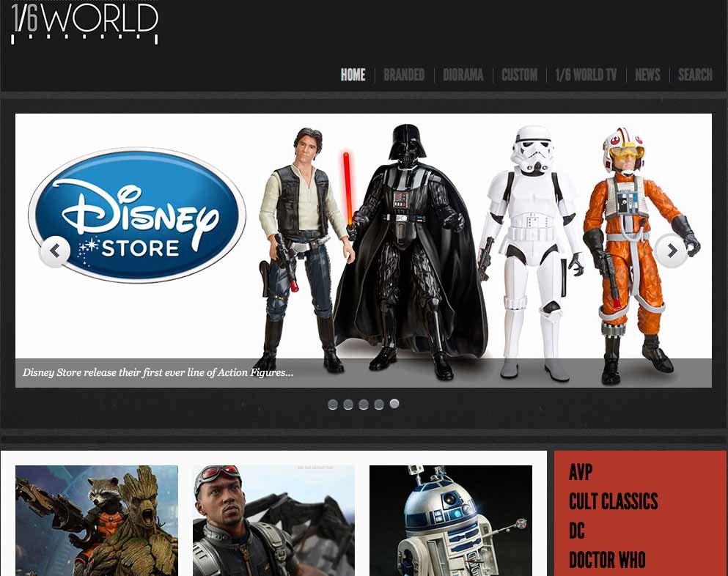This screenshot has width=728, height=576.
Task: Click the Disney Store caption text
Action: [x=158, y=372]
